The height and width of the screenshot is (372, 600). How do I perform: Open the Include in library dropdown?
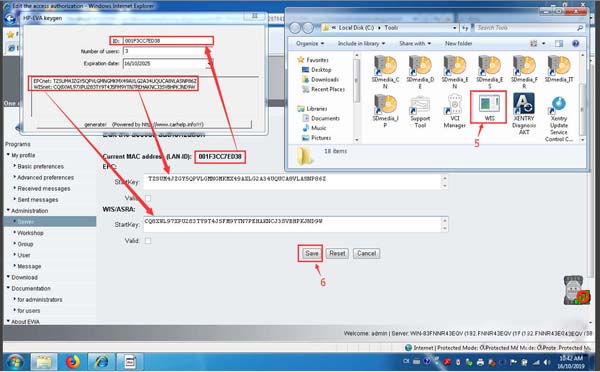coord(361,44)
